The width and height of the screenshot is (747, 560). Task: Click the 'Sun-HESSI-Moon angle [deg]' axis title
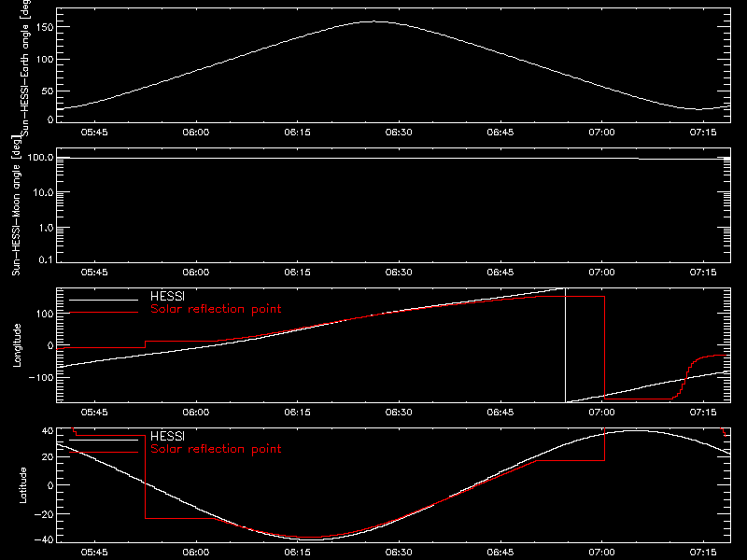(16, 205)
